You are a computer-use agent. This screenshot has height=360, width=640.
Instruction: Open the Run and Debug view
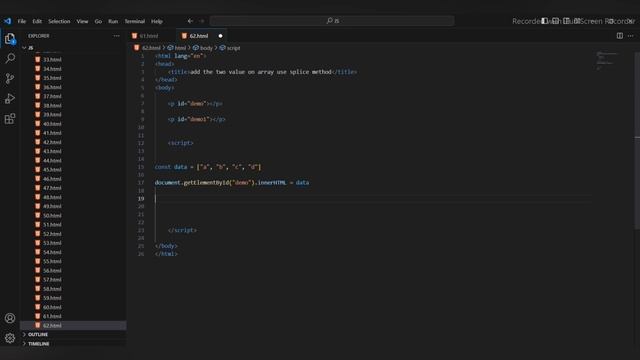(10, 98)
